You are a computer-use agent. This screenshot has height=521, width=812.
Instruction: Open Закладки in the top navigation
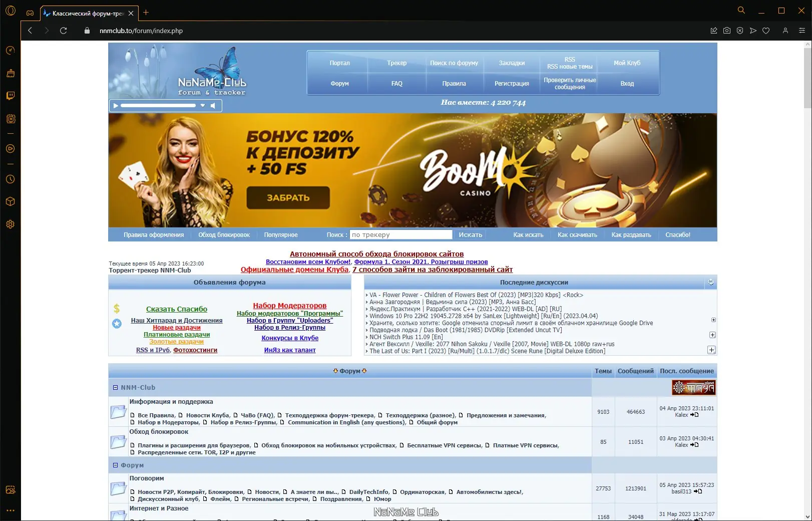pyautogui.click(x=512, y=63)
